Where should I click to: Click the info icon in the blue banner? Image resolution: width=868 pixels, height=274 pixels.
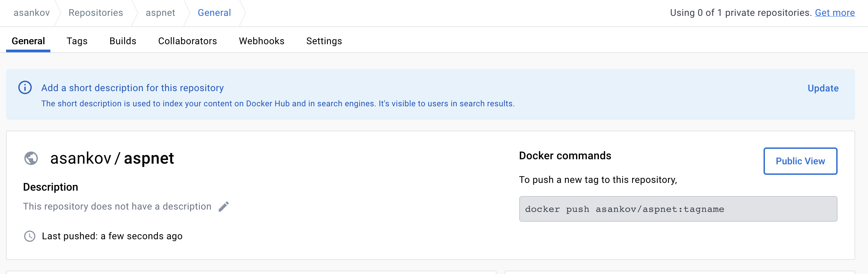pyautogui.click(x=25, y=88)
